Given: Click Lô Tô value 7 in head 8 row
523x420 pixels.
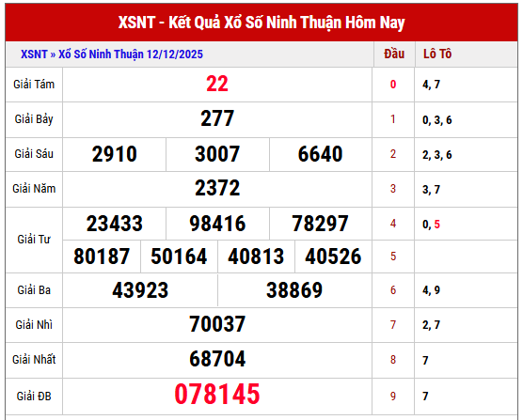Looking at the screenshot, I should (x=425, y=361).
